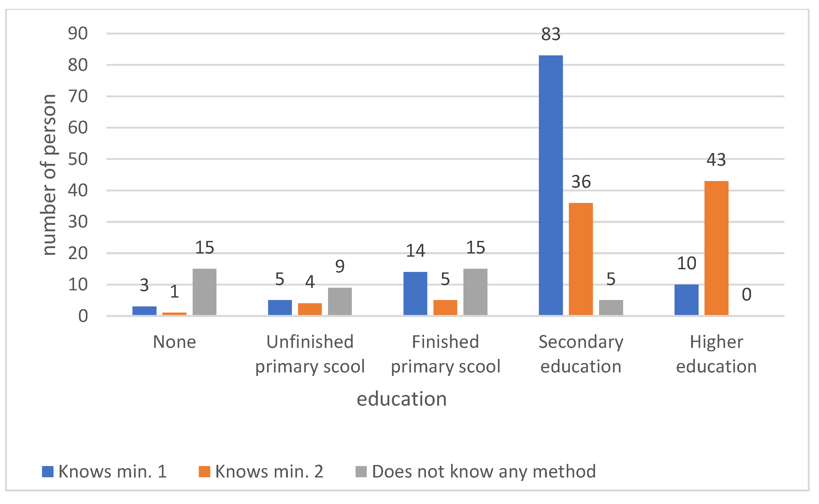Click the blue Knows min. 1 legend swatch
Viewport: 819px width, 504px height.
click(x=48, y=471)
